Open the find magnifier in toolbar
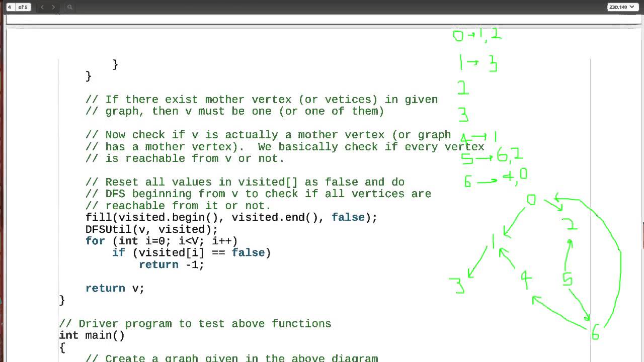The width and height of the screenshot is (644, 362). [x=70, y=7]
